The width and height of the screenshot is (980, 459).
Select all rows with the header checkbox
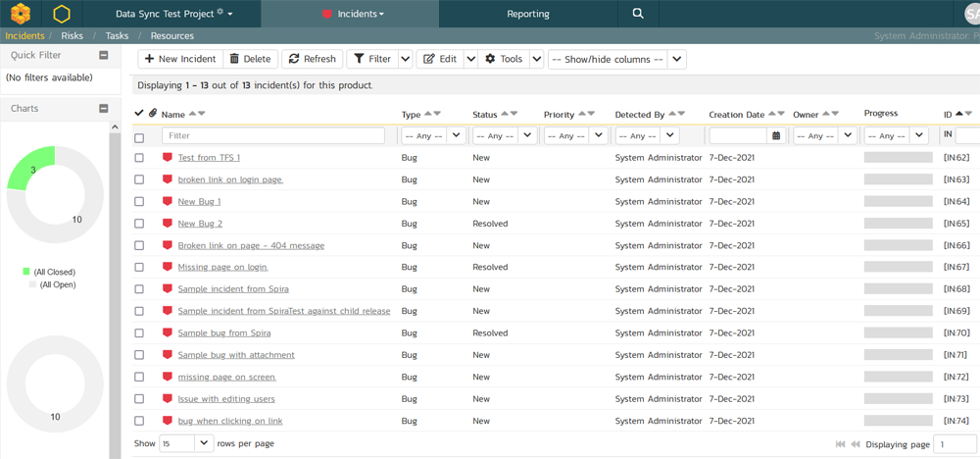(139, 137)
